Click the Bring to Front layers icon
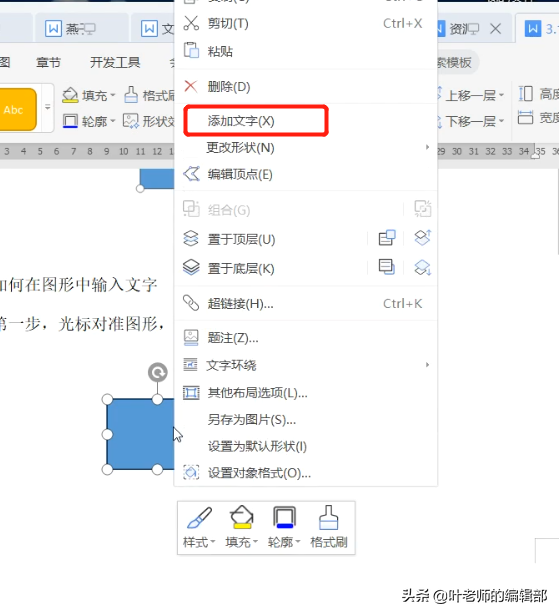 (191, 238)
